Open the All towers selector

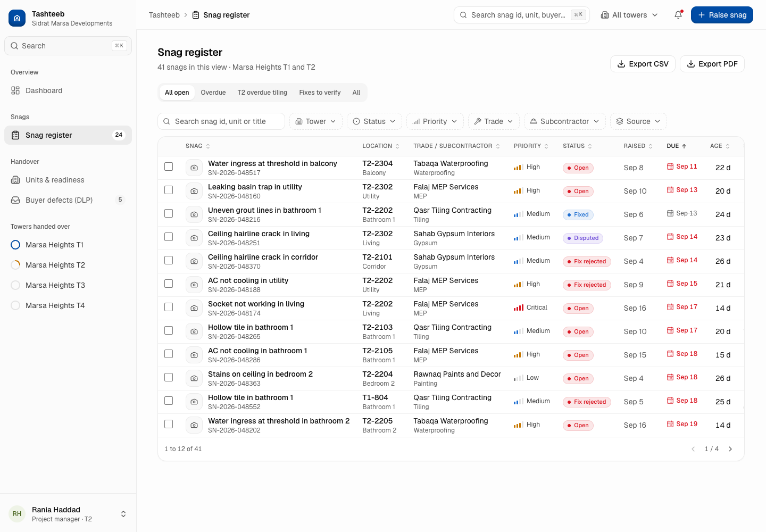pyautogui.click(x=629, y=15)
